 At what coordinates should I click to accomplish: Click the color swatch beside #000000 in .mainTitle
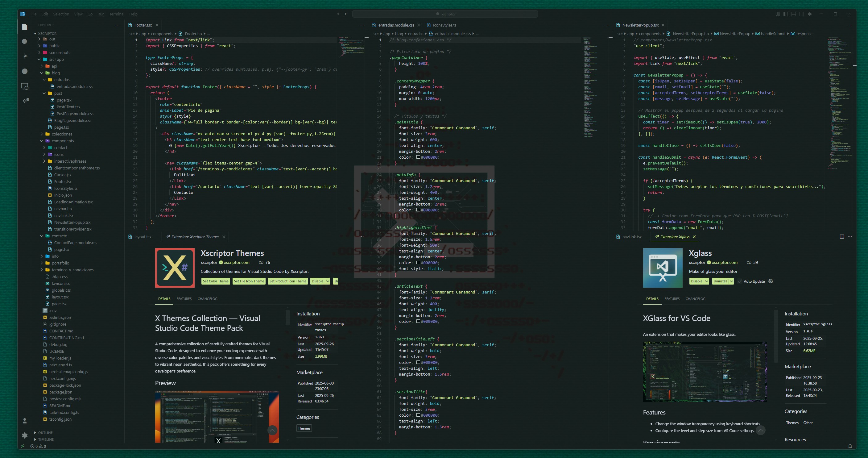(418, 157)
